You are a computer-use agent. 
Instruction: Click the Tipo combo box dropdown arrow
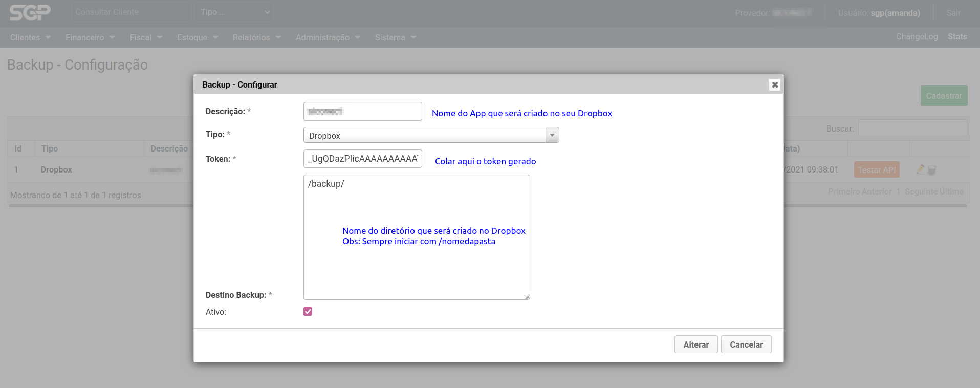point(552,135)
